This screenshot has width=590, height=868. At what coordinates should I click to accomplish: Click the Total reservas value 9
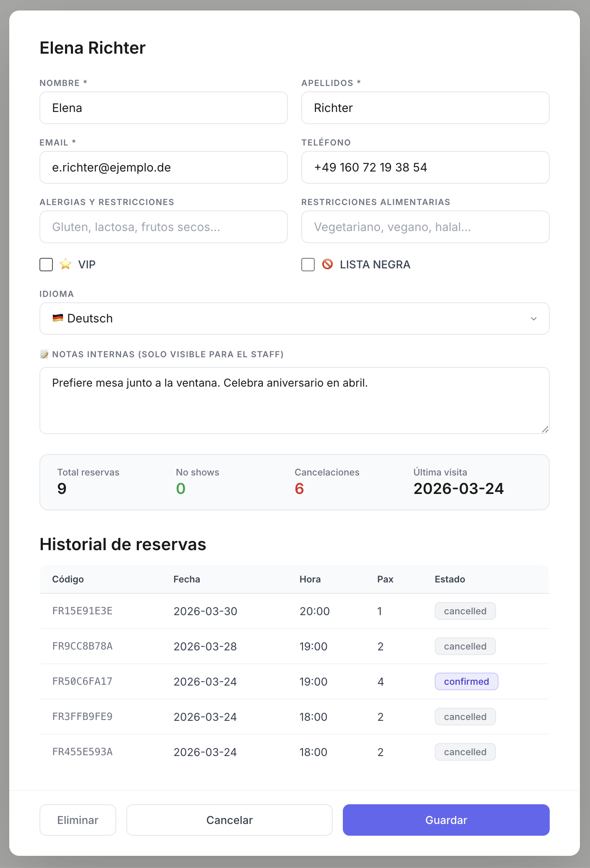click(62, 489)
